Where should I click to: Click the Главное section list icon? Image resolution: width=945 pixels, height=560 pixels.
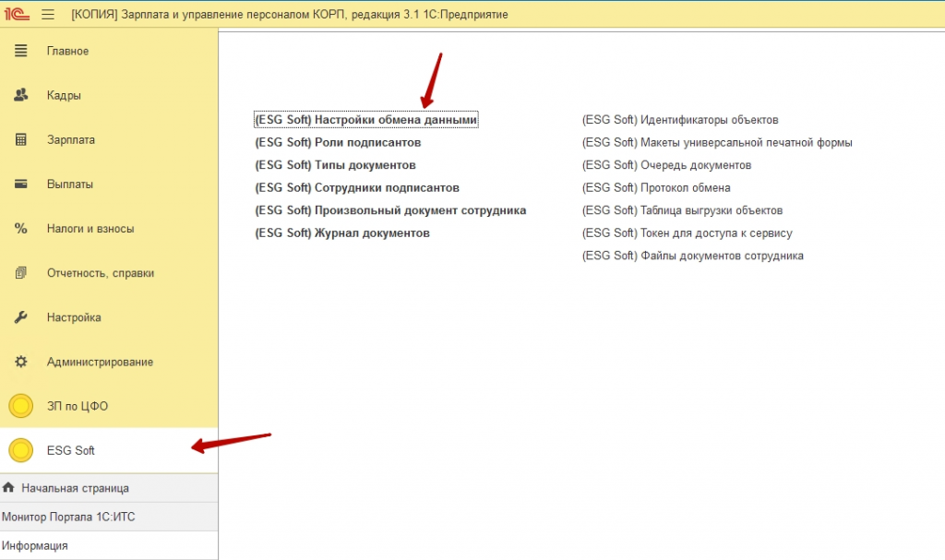21,51
